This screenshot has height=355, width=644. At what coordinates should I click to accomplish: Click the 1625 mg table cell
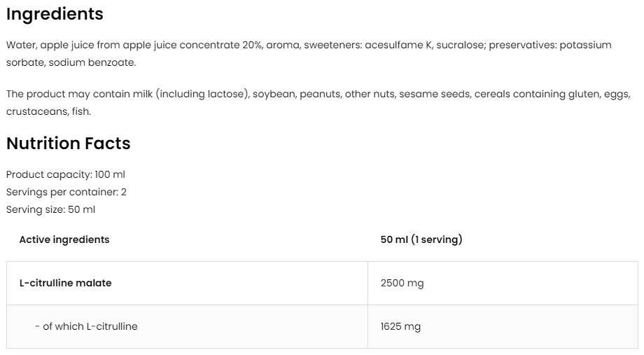coord(400,326)
